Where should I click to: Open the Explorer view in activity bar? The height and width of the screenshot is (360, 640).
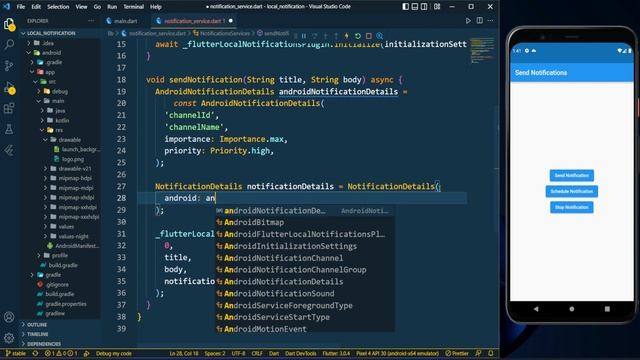[9, 24]
